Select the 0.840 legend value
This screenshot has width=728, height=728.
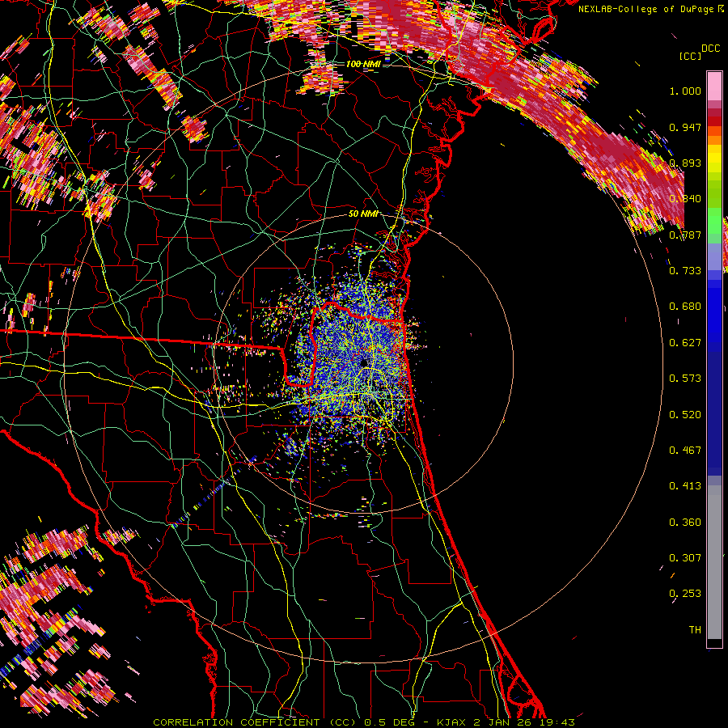tap(685, 199)
